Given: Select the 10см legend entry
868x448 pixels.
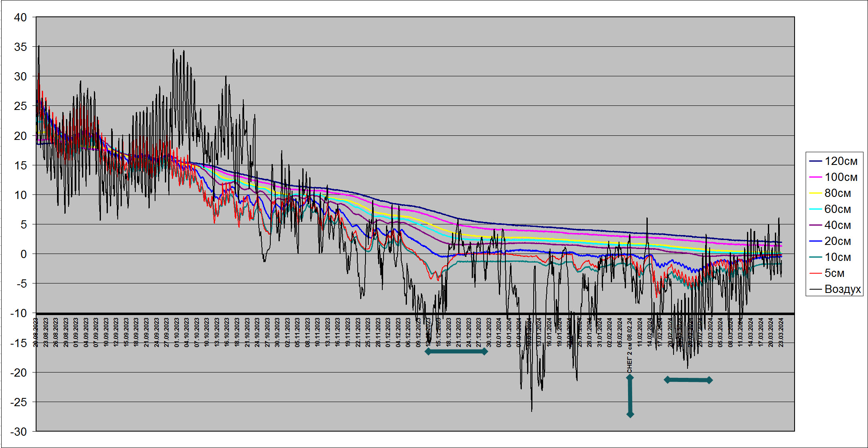Looking at the screenshot, I should pos(837,257).
